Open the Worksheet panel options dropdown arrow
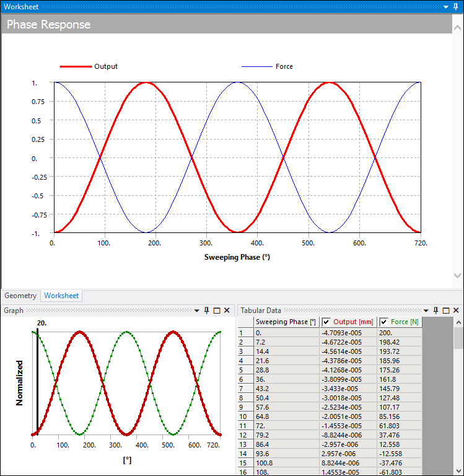Viewport: 464px width, 476px height. [445, 6]
